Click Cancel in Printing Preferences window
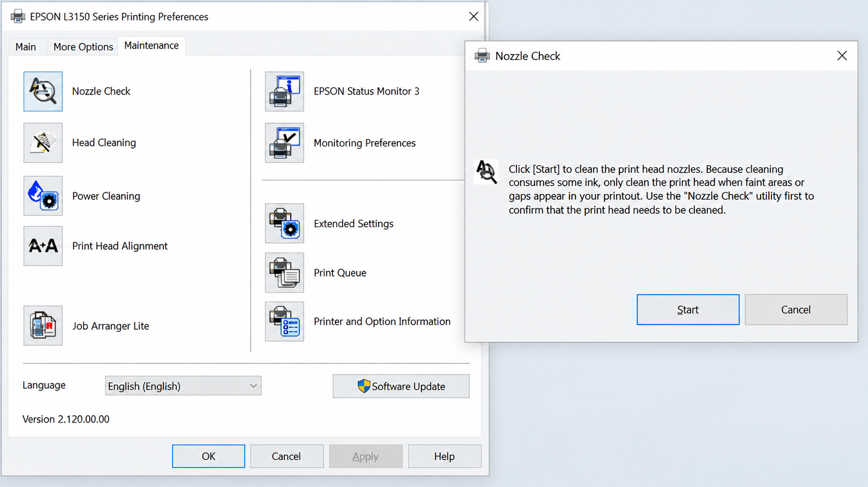 286,456
